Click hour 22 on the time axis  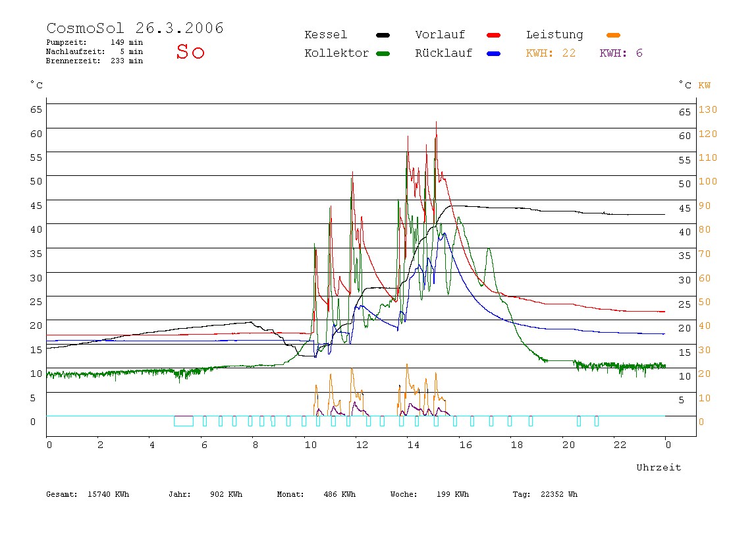(x=620, y=445)
